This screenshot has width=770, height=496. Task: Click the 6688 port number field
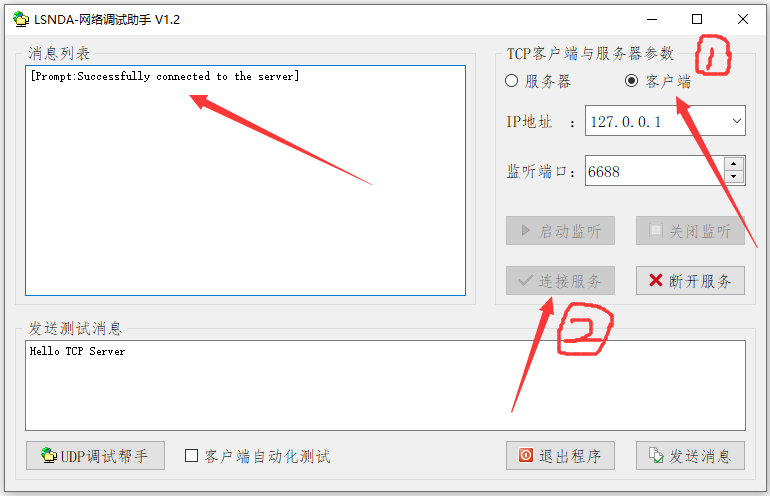tap(655, 171)
